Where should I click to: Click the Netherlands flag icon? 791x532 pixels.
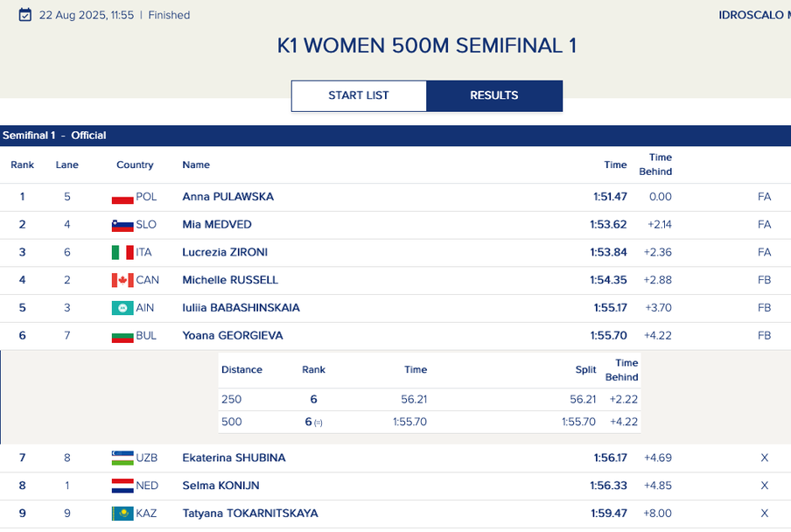pos(122,486)
